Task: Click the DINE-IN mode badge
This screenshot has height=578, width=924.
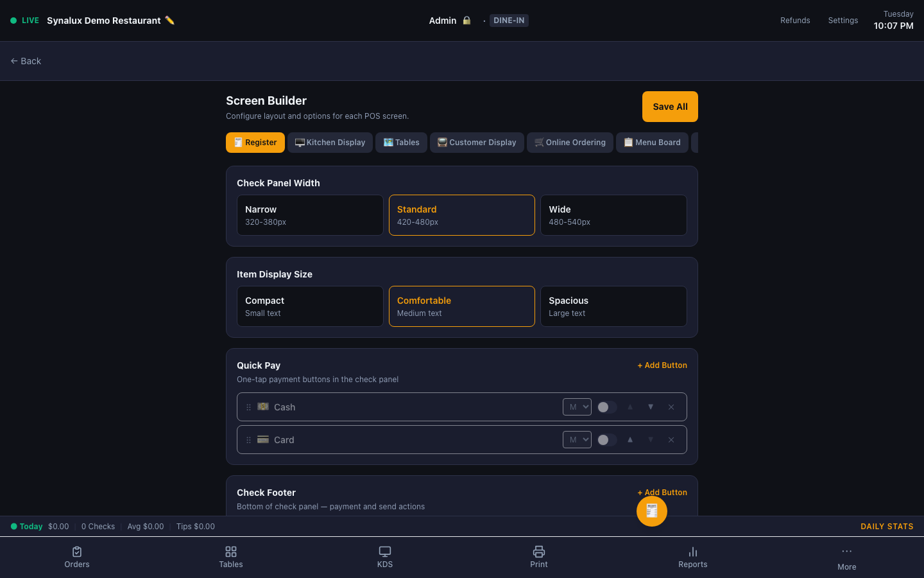Action: click(x=509, y=21)
